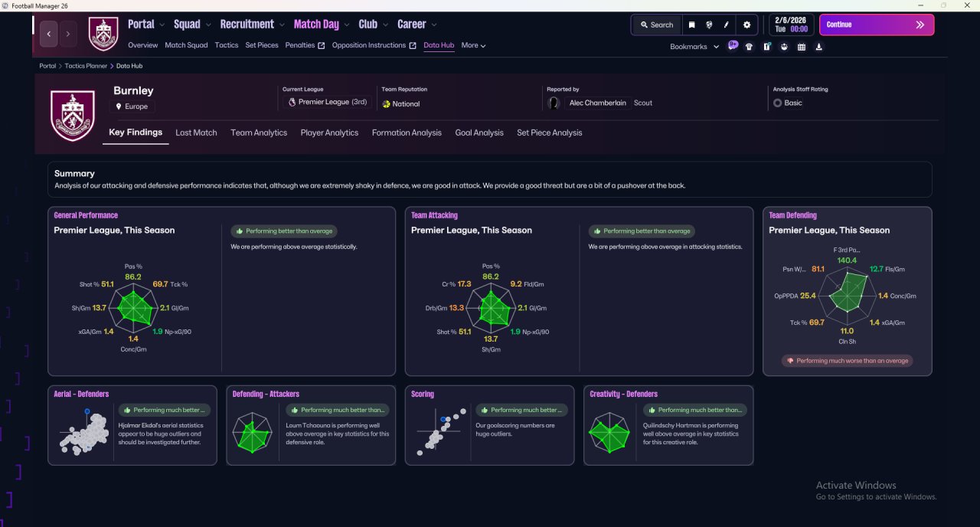The height and width of the screenshot is (527, 980).
Task: Click the bookmark icon beside Search
Action: (691, 25)
